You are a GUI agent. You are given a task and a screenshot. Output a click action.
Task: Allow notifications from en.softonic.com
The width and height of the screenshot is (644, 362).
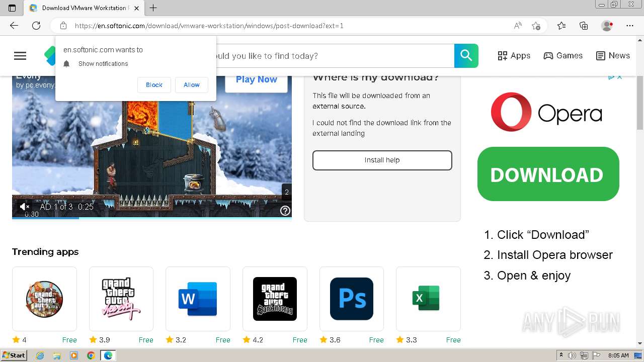(x=191, y=85)
